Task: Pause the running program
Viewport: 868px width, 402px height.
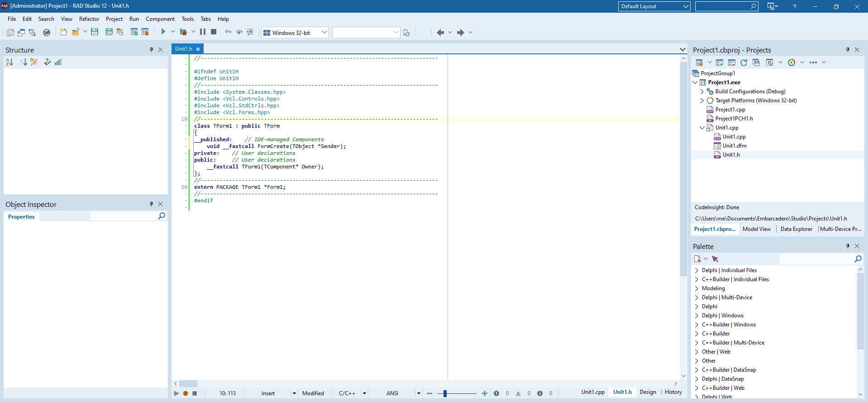Action: click(x=203, y=32)
